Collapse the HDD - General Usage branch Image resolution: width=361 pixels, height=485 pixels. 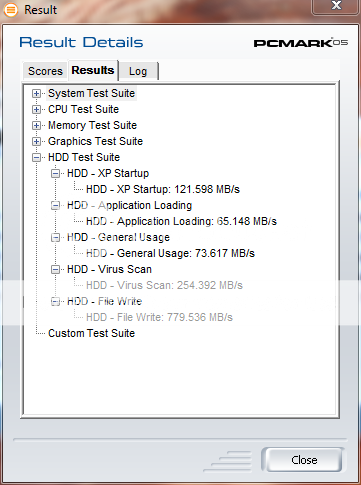pyautogui.click(x=56, y=237)
